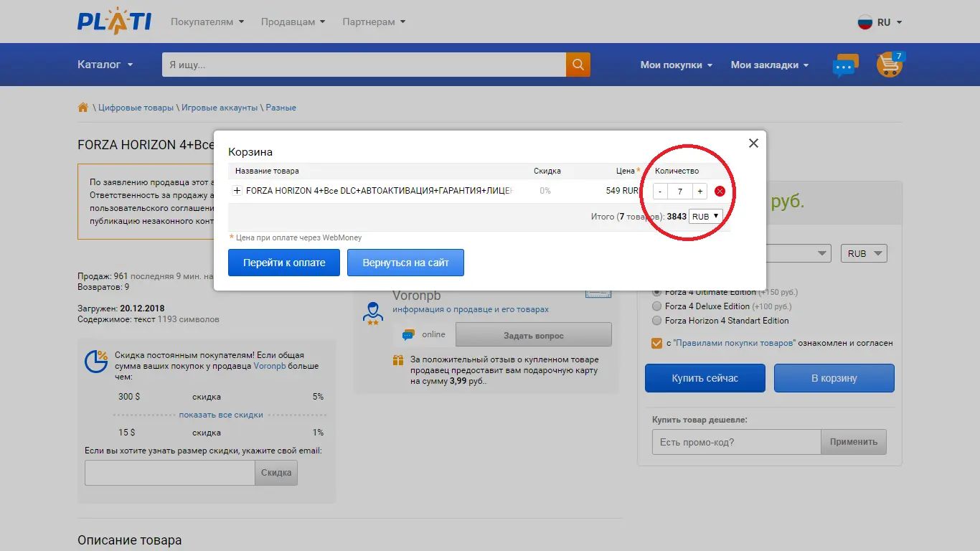This screenshot has height=551, width=980.
Task: Click the discount percent pie icon
Action: [96, 362]
